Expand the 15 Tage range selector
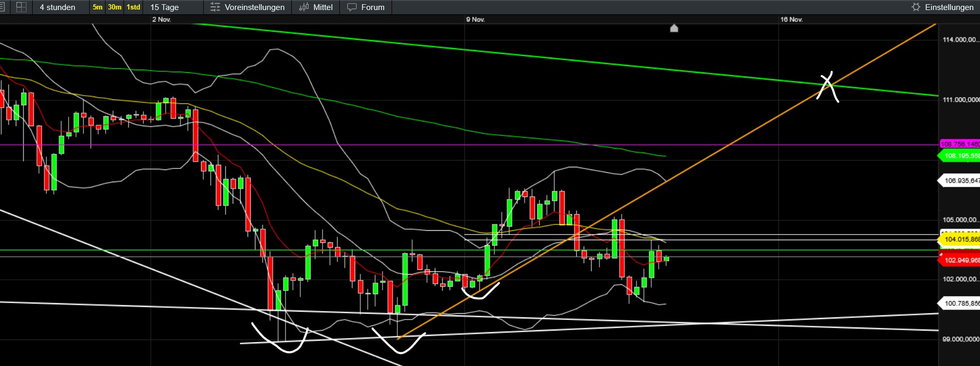 165,7
